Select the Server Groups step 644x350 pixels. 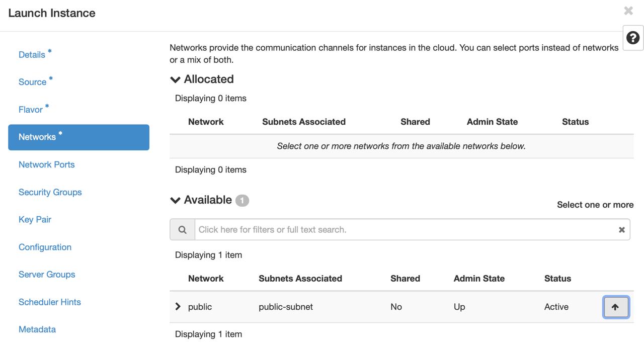46,274
